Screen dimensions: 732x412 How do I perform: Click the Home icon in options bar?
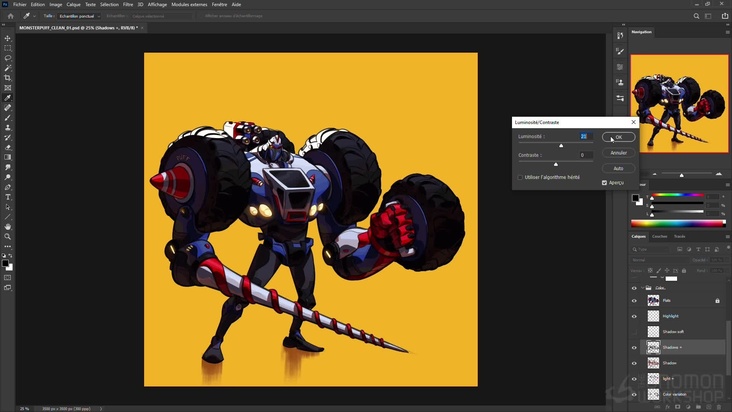[10, 16]
